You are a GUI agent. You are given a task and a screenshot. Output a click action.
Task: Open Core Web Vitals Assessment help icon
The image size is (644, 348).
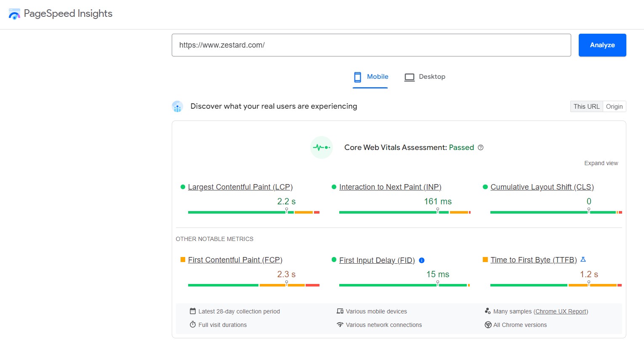[x=481, y=147]
